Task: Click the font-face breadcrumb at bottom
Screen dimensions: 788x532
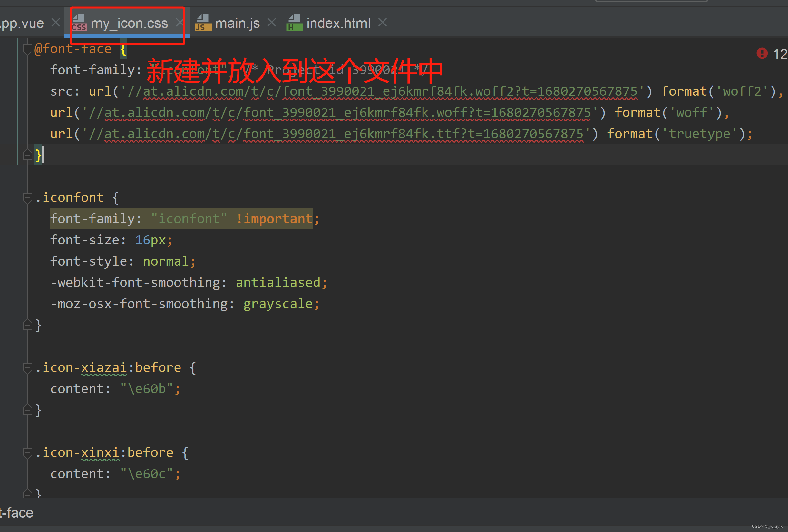Action: [16, 513]
